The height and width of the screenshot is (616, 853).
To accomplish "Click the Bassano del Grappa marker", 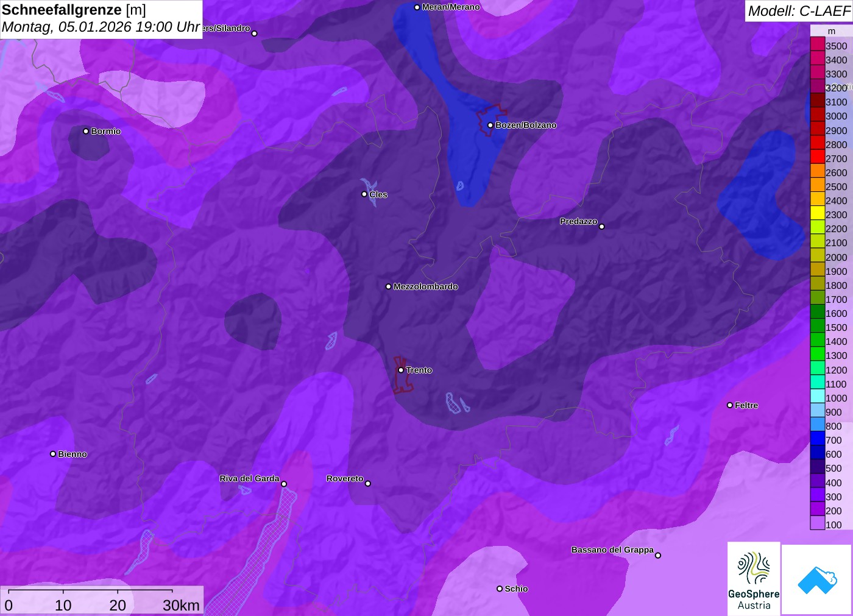I will coord(658,555).
